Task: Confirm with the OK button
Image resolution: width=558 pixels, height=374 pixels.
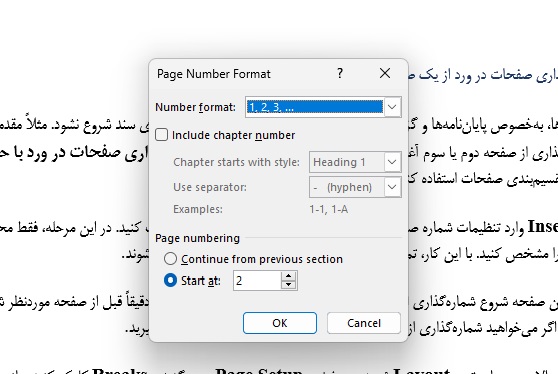Action: [280, 323]
